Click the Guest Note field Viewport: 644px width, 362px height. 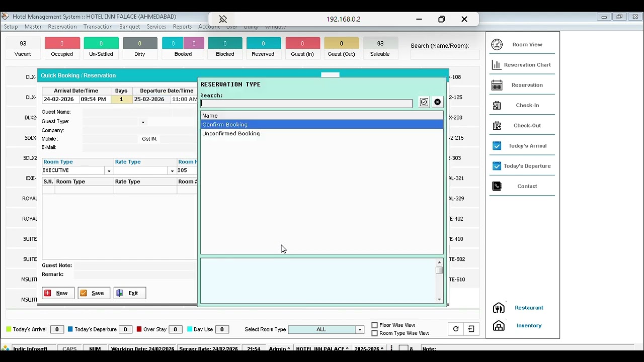tap(135, 265)
